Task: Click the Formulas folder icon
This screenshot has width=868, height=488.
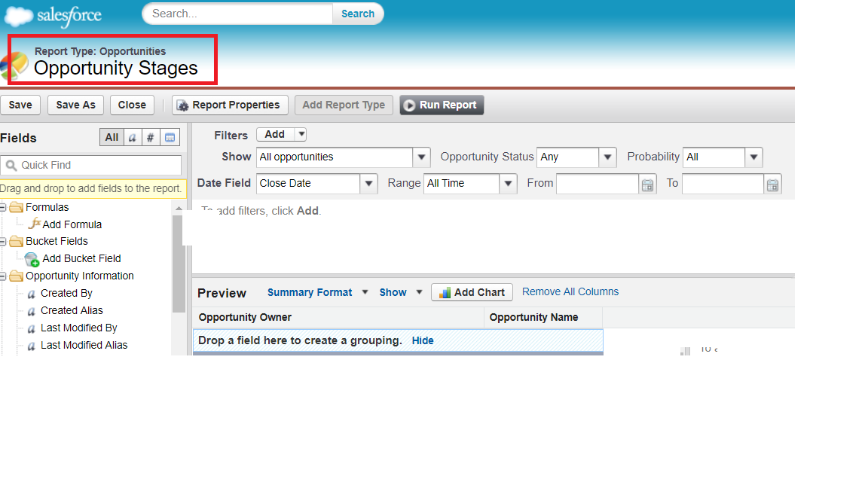Action: point(16,207)
